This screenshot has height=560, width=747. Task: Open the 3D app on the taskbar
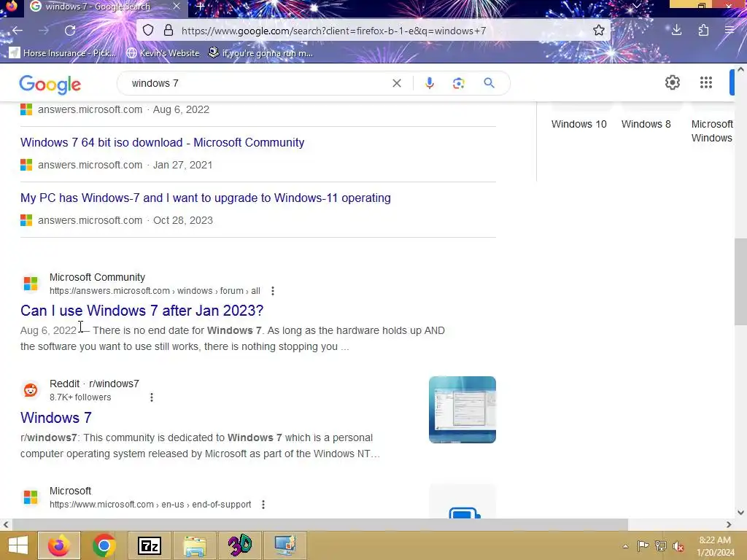pyautogui.click(x=239, y=545)
